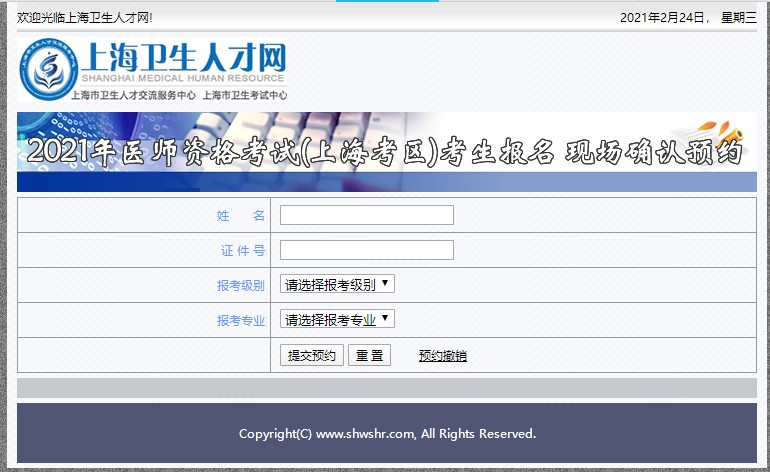Click the 证件号 field label
Viewport: 770px width, 472px height.
pos(242,251)
